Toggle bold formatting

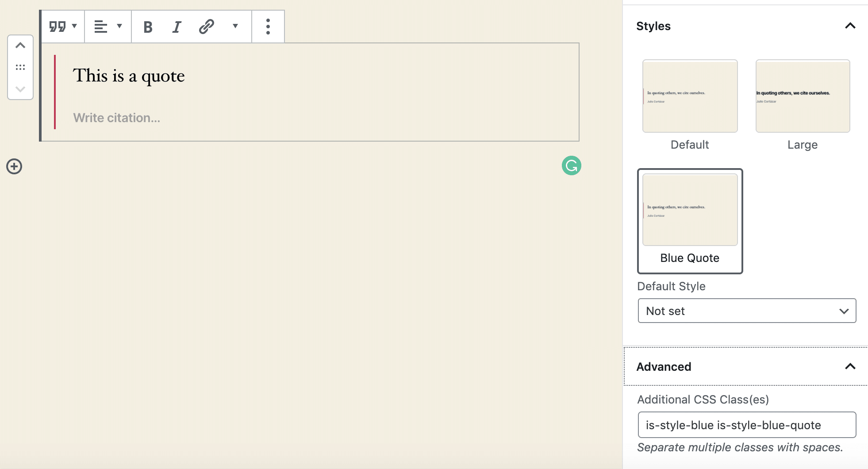[x=148, y=27]
